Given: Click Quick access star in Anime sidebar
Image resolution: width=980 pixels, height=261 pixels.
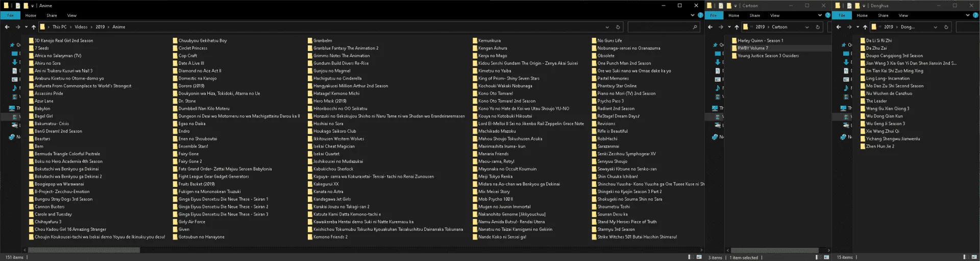Looking at the screenshot, I should tap(13, 45).
